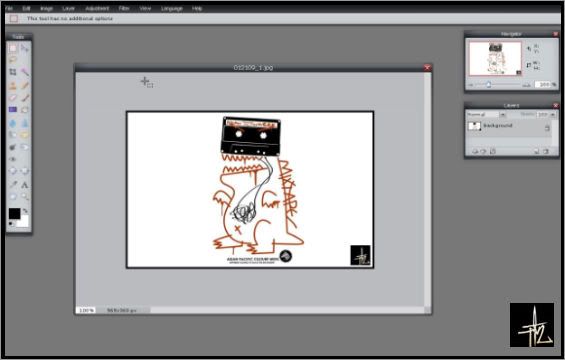The height and width of the screenshot is (360, 565).
Task: Select the Dodge tool
Action: click(13, 147)
